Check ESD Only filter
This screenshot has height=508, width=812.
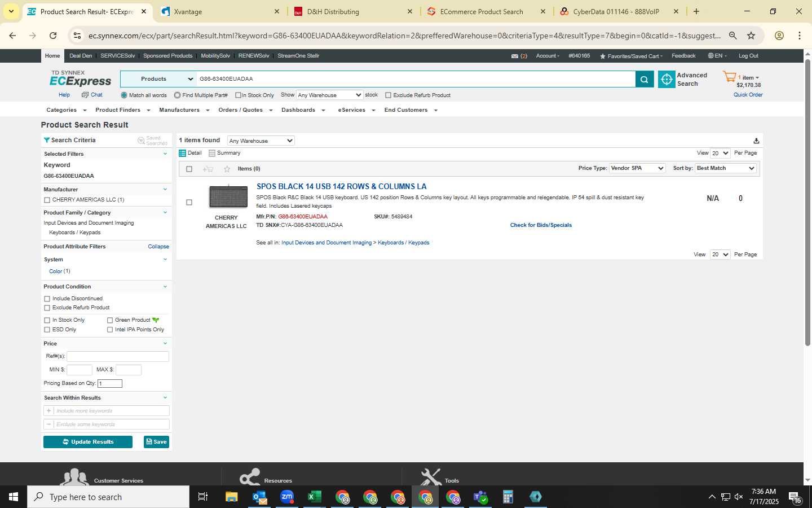coord(47,330)
